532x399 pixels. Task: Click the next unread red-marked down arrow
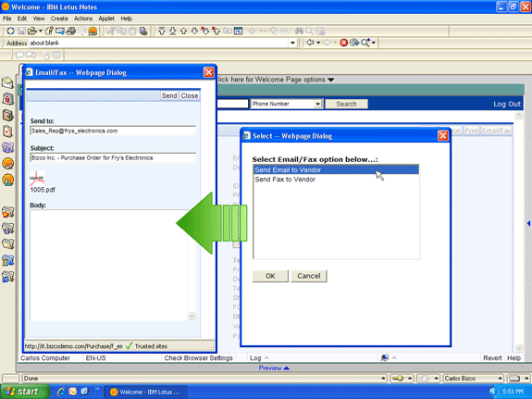[204, 31]
